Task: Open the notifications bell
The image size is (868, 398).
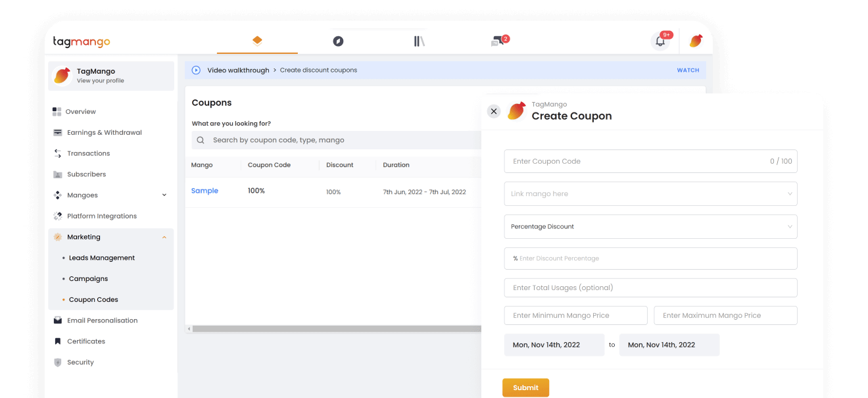Action: [660, 41]
